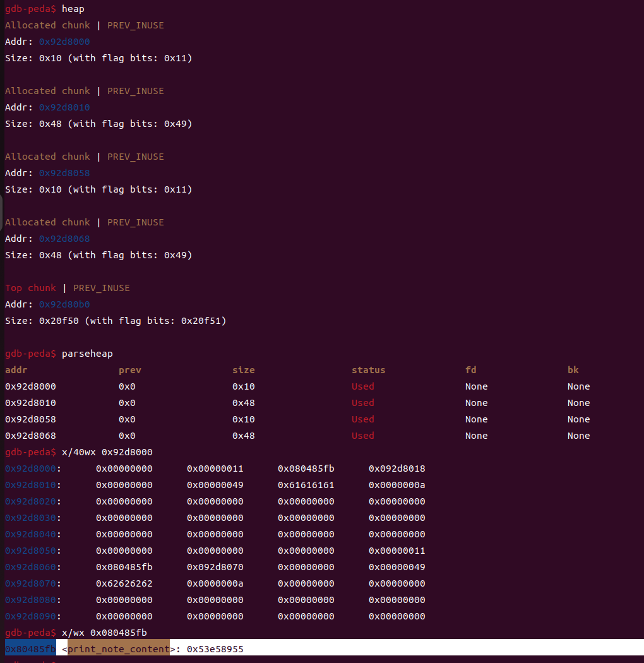644x663 pixels.
Task: Click the 0x092d8018 pointer in memory dump
Action: [397, 469]
